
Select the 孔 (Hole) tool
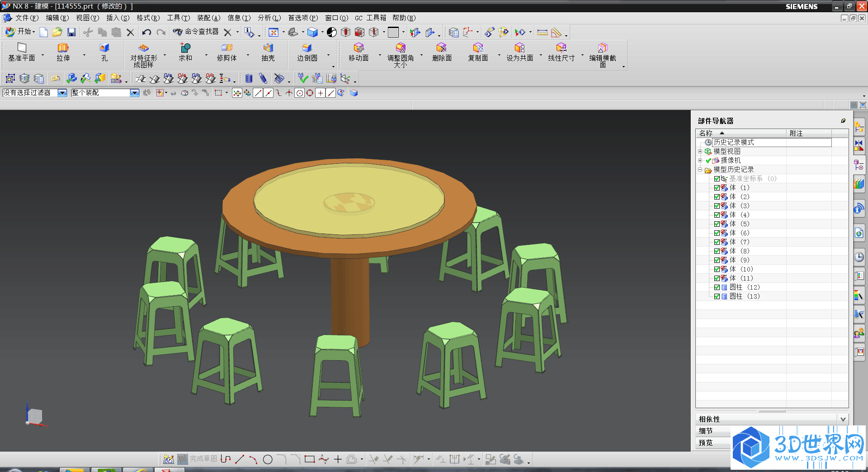[104, 48]
